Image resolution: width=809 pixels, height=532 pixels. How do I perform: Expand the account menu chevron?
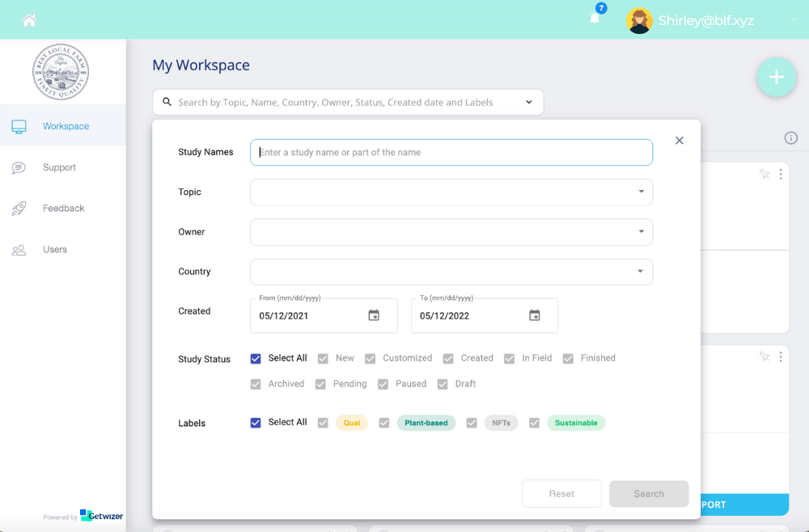(794, 19)
